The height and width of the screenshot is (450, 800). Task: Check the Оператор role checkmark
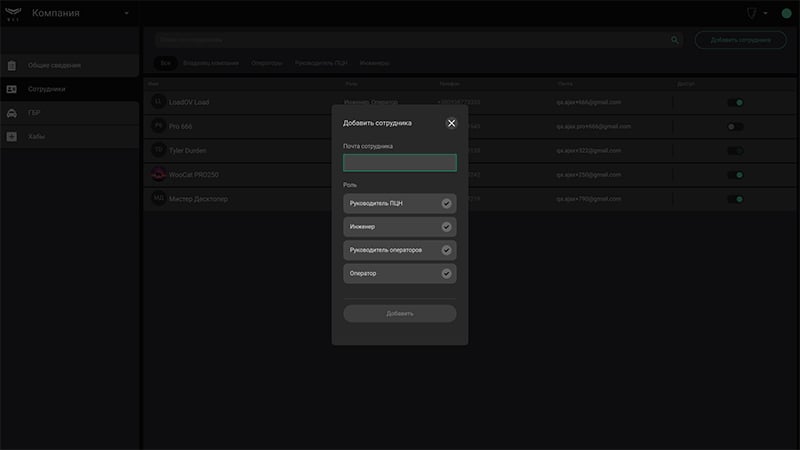click(446, 273)
